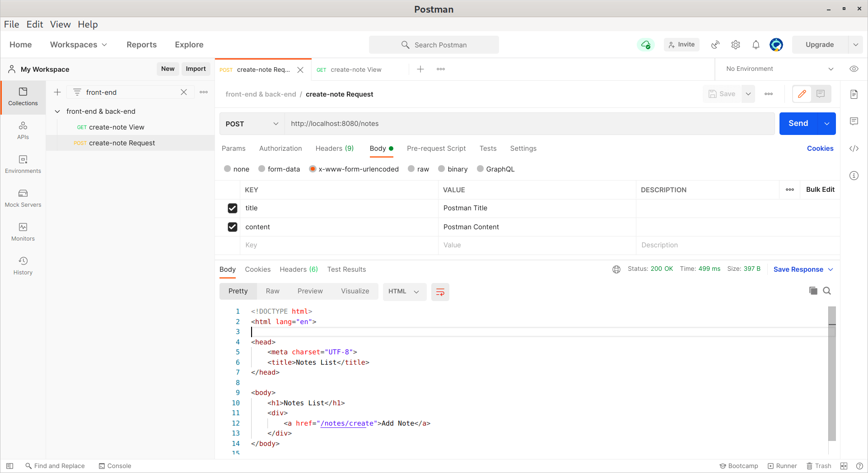The image size is (868, 473).
Task: Open the APIs sidebar panel
Action: 23,131
